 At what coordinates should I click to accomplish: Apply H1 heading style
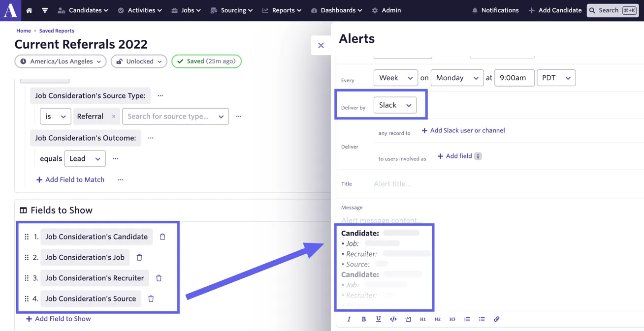pyautogui.click(x=423, y=319)
